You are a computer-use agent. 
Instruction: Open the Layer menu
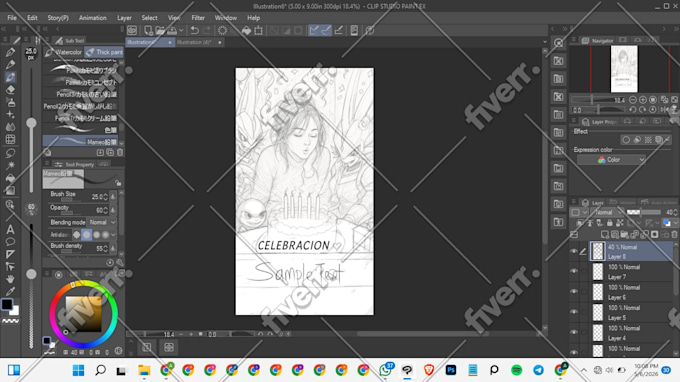point(124,18)
